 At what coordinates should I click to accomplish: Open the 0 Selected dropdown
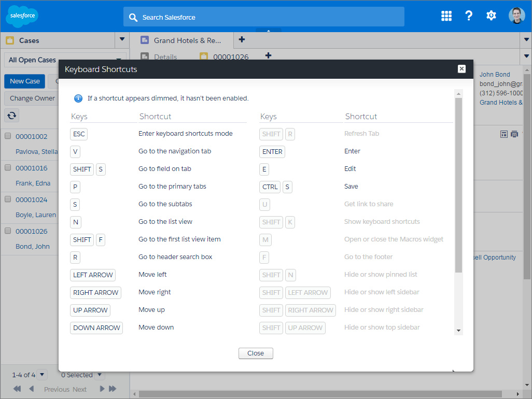click(100, 375)
